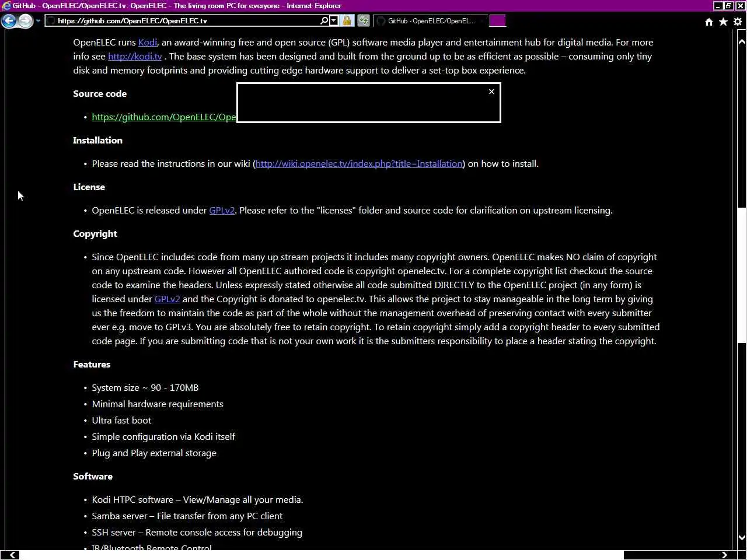Click 'Ultra fast boot' list item
This screenshot has height=560, width=747.
point(121,421)
